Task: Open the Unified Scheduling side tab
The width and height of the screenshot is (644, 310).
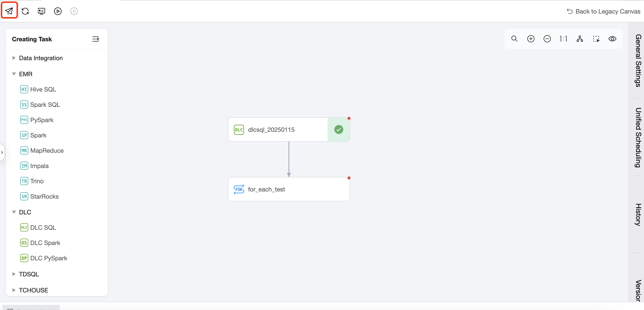Action: (638, 138)
